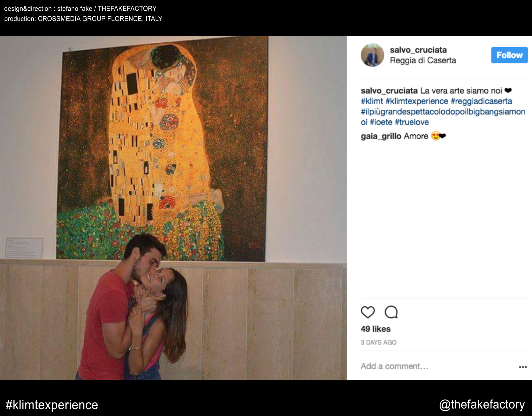Open the #ioete hashtag
Image resolution: width=532 pixels, height=416 pixels.
coord(381,122)
